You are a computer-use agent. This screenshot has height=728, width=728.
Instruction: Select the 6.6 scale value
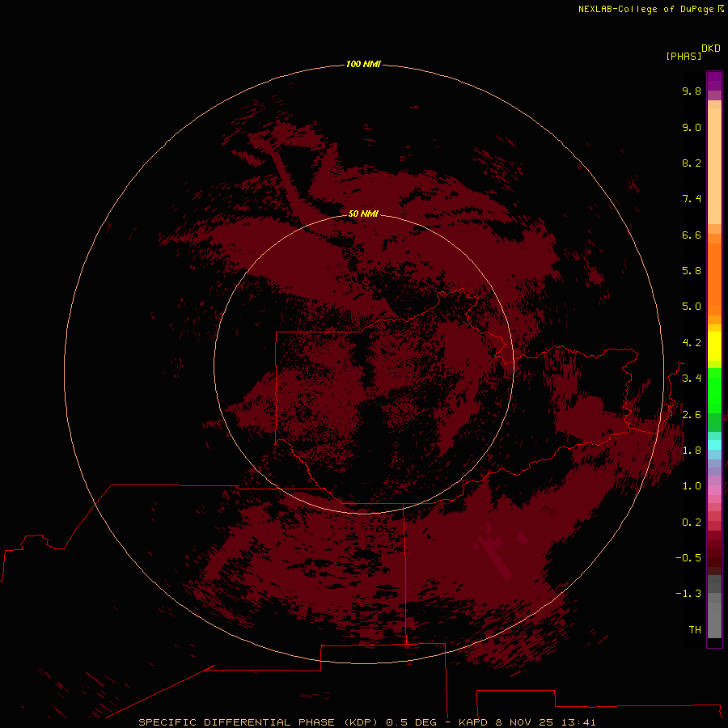(692, 235)
